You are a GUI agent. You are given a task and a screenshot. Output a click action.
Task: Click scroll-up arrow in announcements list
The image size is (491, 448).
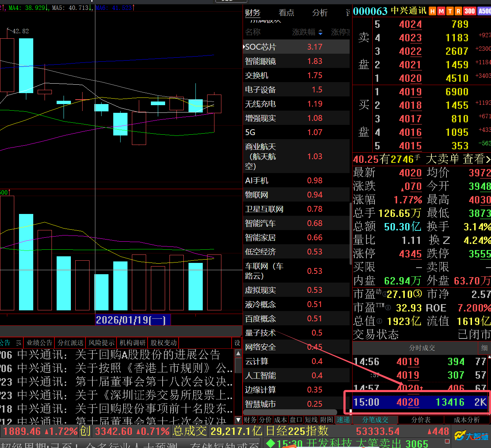click(x=238, y=353)
